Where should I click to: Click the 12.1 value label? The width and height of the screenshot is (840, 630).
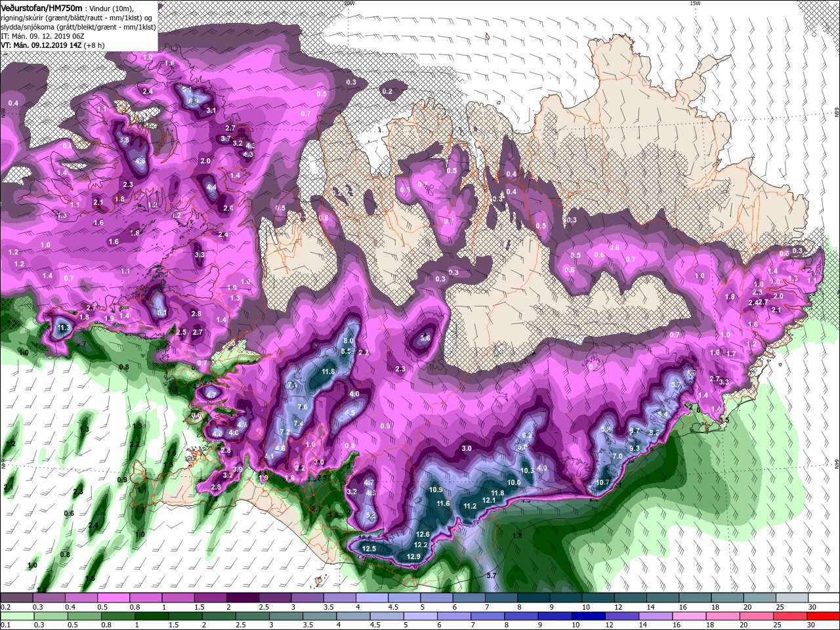(x=489, y=500)
